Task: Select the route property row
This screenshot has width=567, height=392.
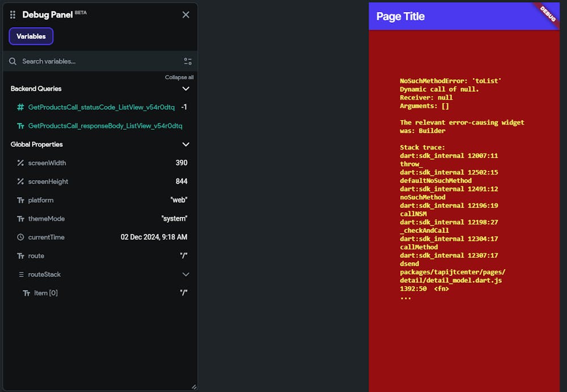Action: pyautogui.click(x=100, y=256)
